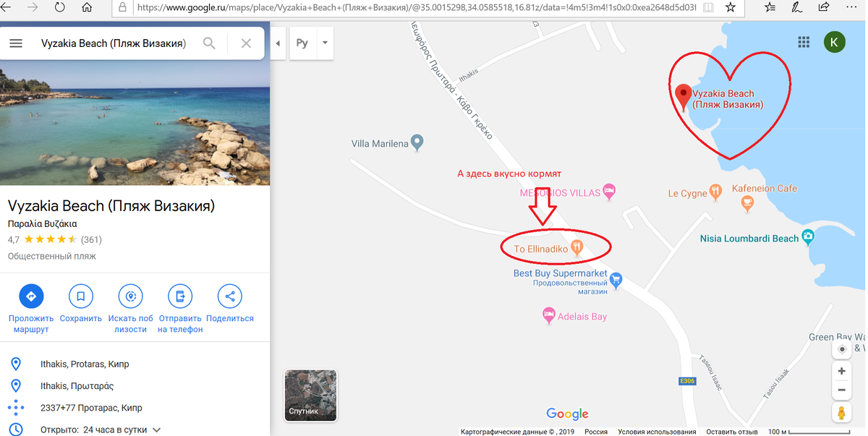Click the Best Buy Supermarket label
Screen dimensions: 868x436
[561, 273]
